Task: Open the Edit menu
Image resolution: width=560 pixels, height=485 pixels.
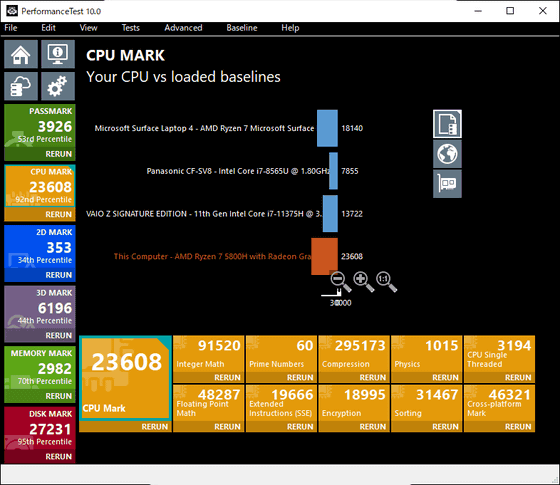Action: [48, 28]
